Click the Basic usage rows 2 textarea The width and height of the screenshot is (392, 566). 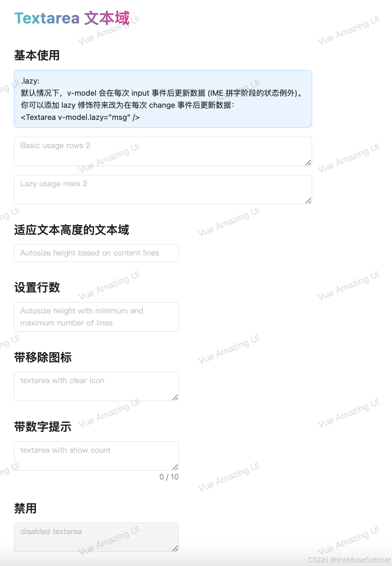pyautogui.click(x=163, y=151)
